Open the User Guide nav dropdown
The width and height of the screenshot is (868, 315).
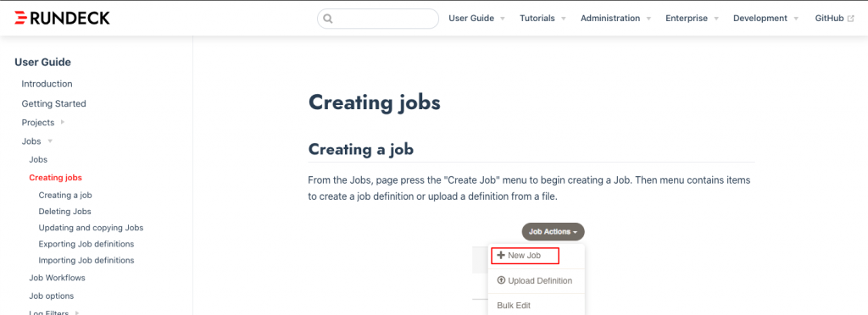pyautogui.click(x=476, y=19)
